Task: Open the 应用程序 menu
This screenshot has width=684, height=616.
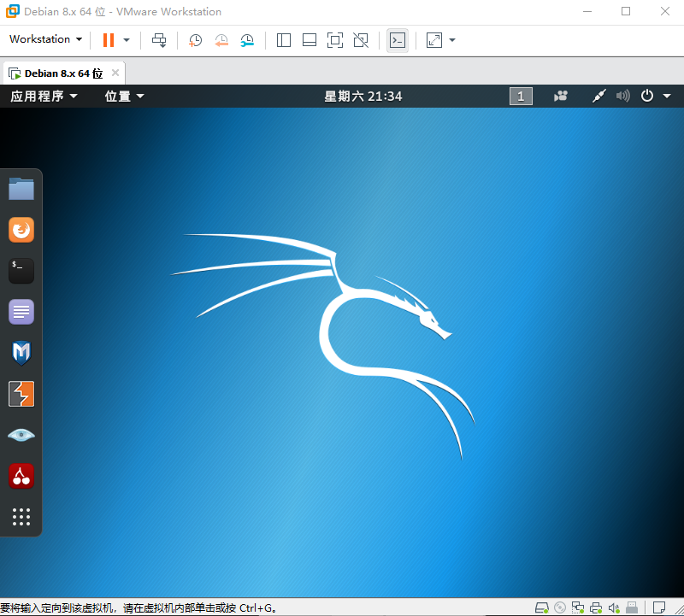Action: tap(44, 96)
